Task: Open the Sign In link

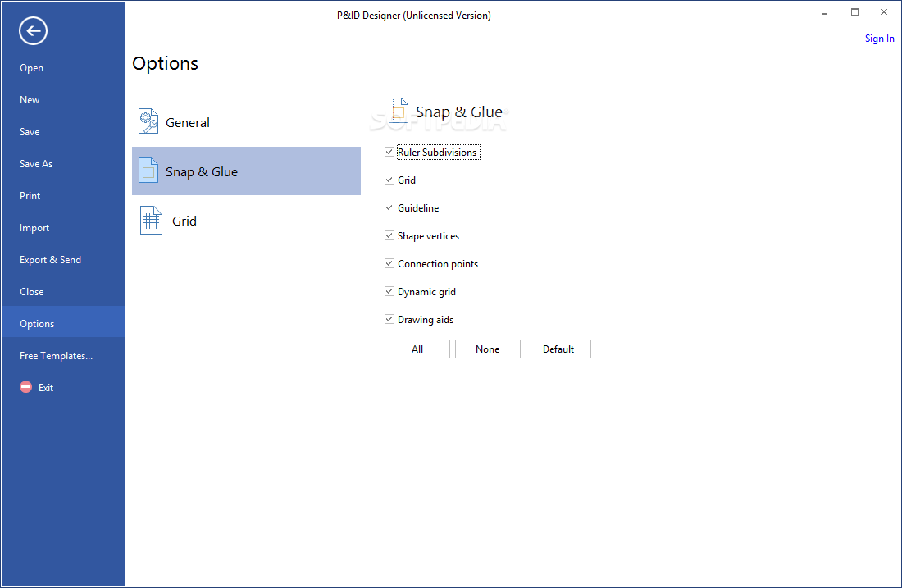Action: (x=879, y=39)
